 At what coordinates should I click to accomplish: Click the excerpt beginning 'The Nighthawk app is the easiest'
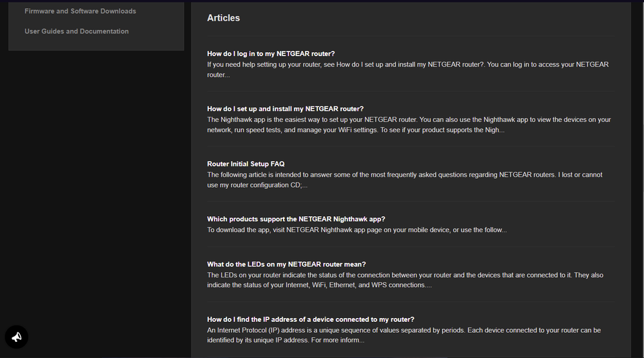pyautogui.click(x=409, y=120)
